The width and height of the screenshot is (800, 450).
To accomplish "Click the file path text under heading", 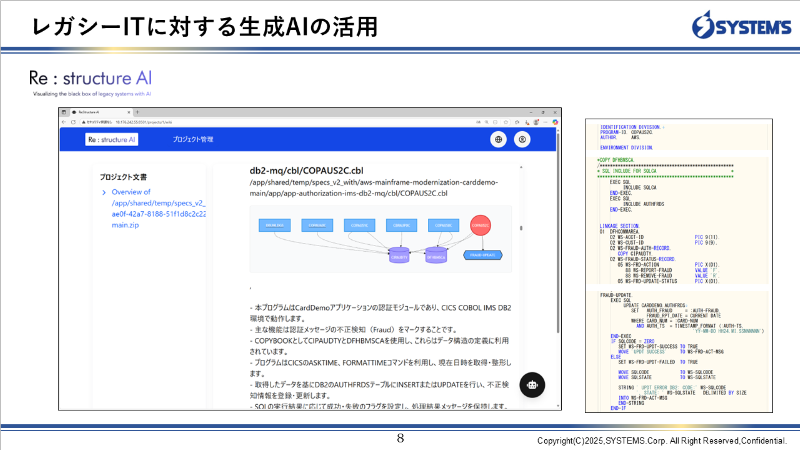I will tap(373, 188).
